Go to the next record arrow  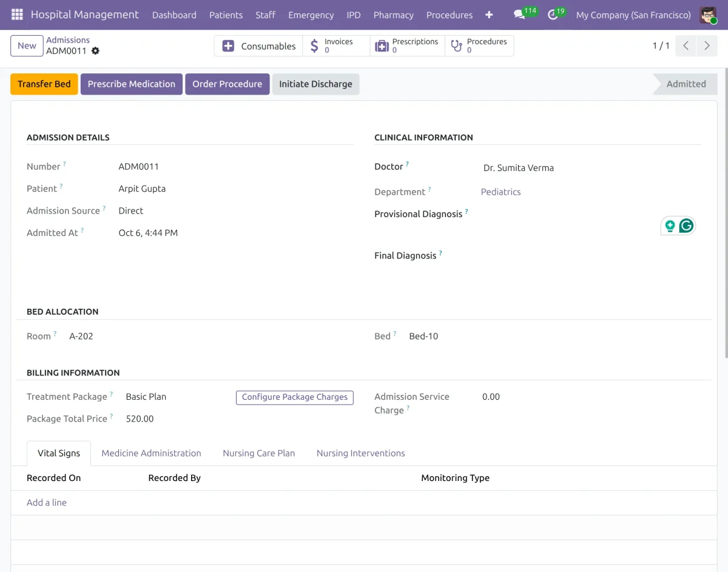[x=707, y=46]
